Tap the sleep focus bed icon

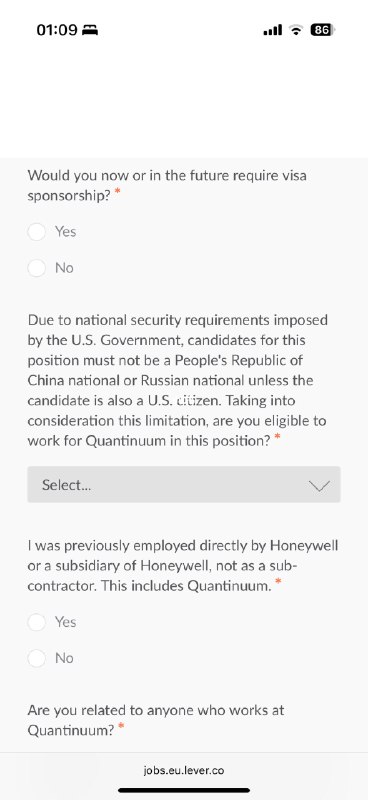(90, 31)
